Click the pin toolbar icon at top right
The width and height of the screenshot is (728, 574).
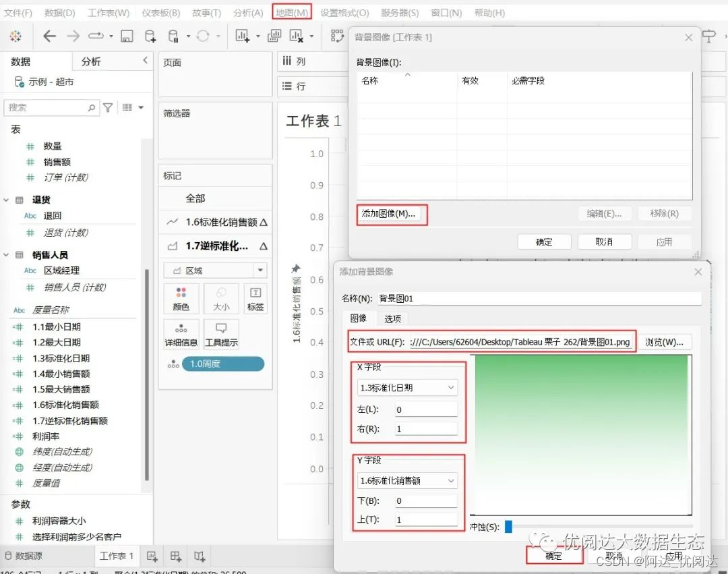tap(709, 36)
